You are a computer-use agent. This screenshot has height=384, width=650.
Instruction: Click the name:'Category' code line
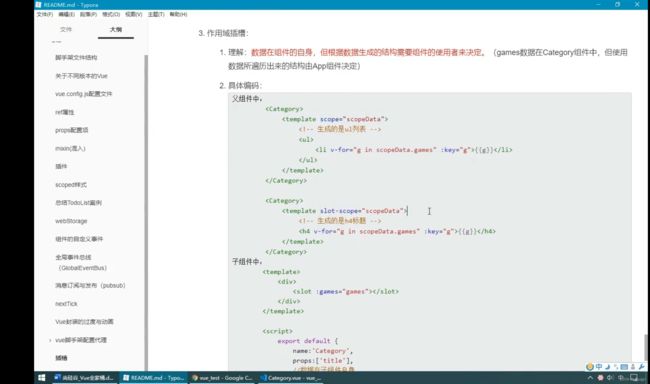coord(323,351)
